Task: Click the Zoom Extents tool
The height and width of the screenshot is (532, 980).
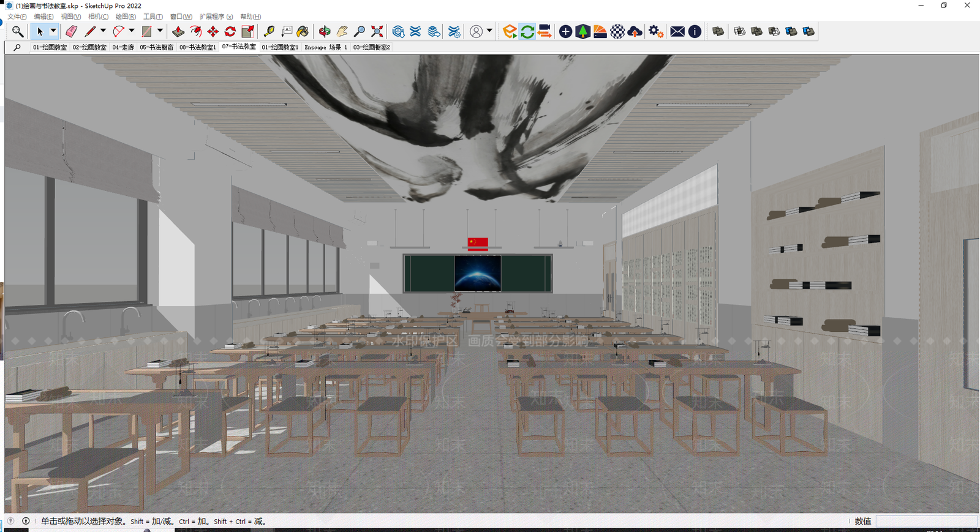Action: (377, 31)
